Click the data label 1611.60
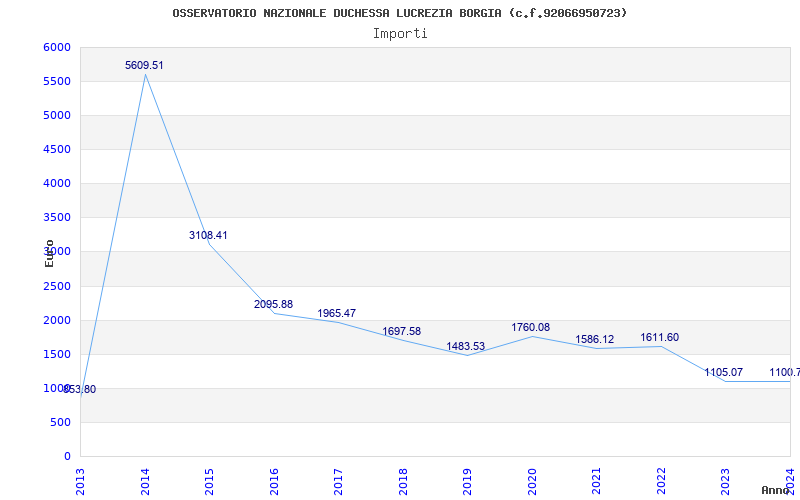The image size is (800, 500). pyautogui.click(x=660, y=337)
